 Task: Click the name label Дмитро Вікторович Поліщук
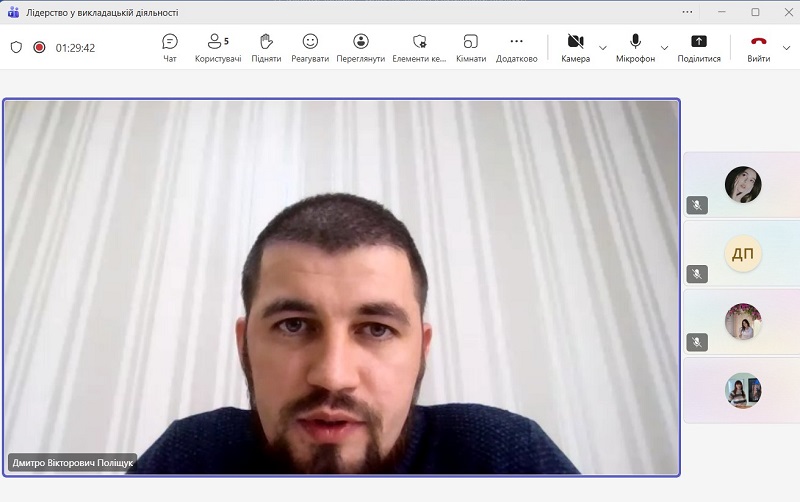point(72,463)
